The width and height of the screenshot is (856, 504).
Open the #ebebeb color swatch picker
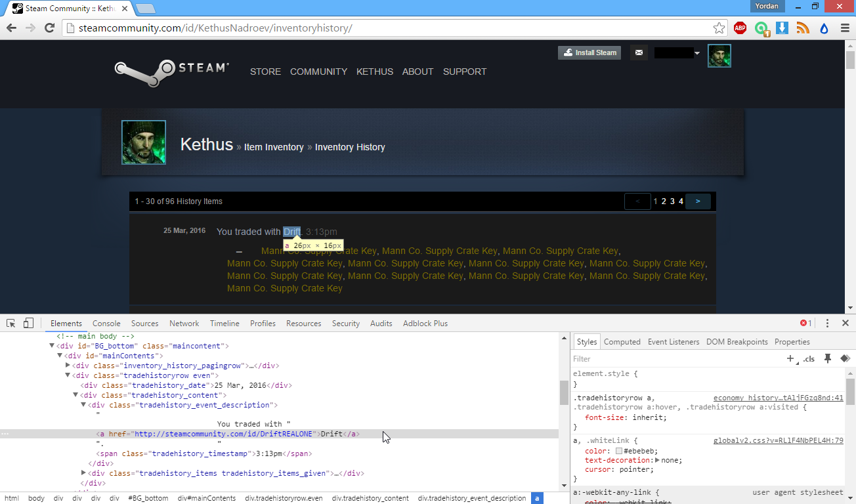[619, 451]
